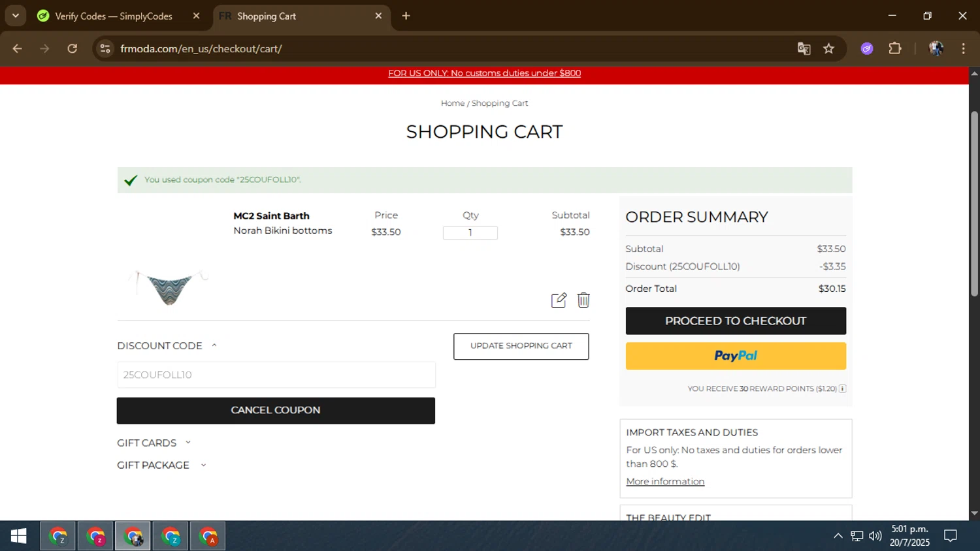The height and width of the screenshot is (551, 980).
Task: Expand the GIFT PACKAGE section
Action: pyautogui.click(x=161, y=465)
